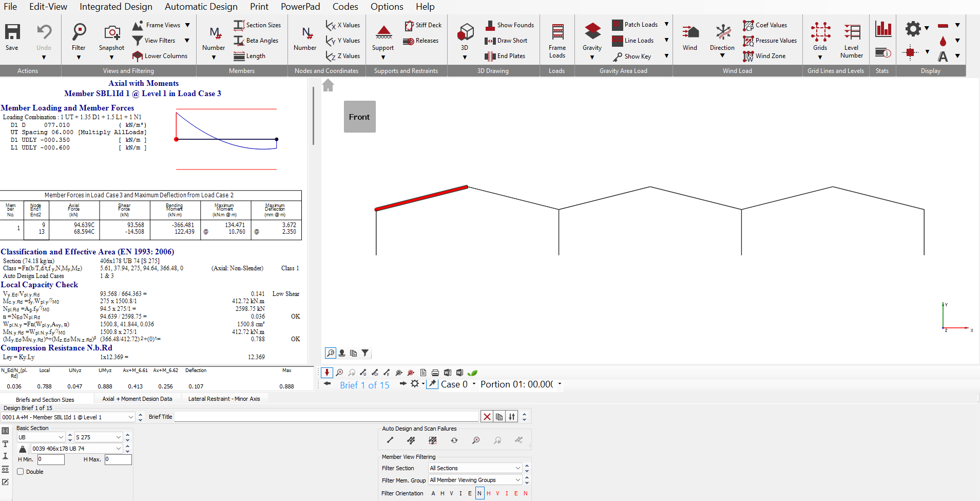This screenshot has width=980, height=501.
Task: Click the Save icon in the ribbon
Action: [x=12, y=33]
